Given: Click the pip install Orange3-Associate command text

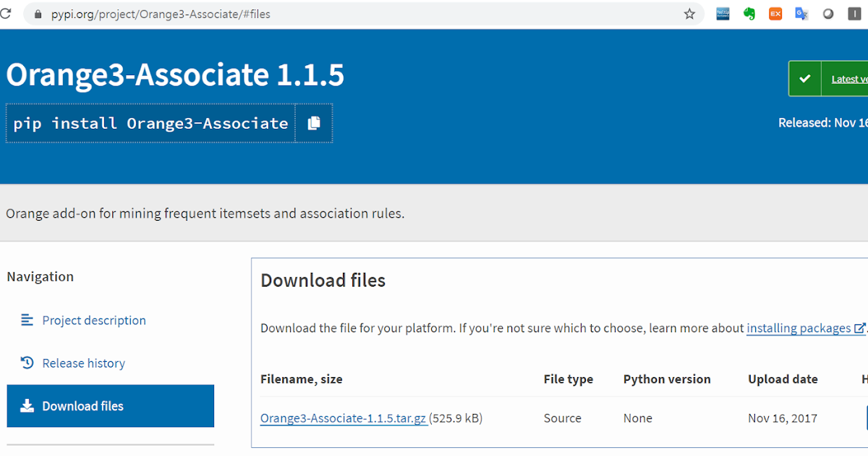Looking at the screenshot, I should pyautogui.click(x=150, y=123).
